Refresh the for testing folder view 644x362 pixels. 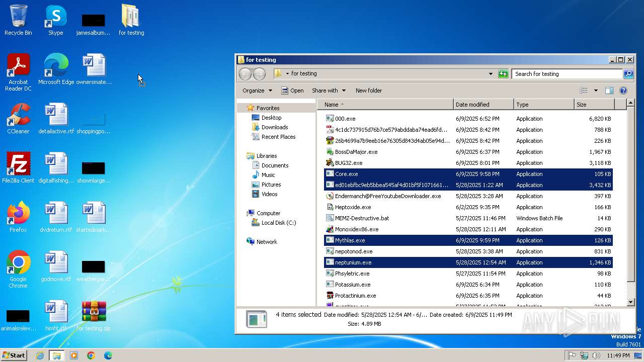click(x=503, y=74)
